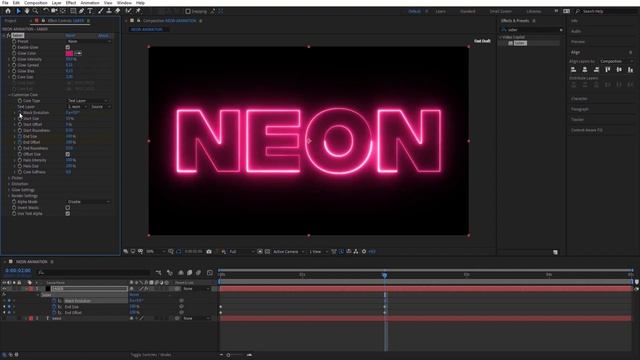The image size is (640, 360).
Task: Open the Preset dropdown in Effect Controls
Action: (x=89, y=41)
